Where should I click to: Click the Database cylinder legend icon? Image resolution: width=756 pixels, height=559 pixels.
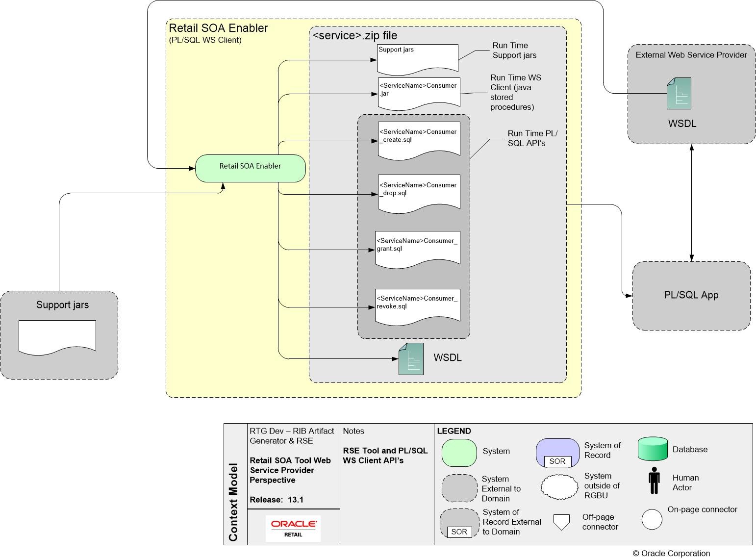tap(653, 449)
